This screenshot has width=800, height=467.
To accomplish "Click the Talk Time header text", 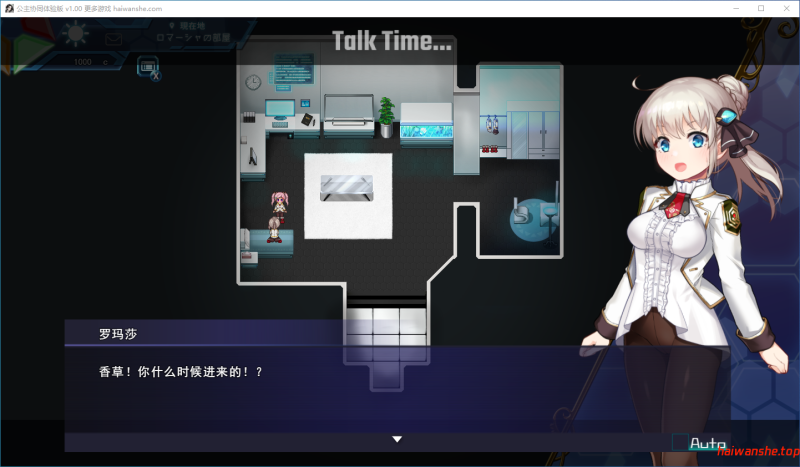I will [391, 42].
